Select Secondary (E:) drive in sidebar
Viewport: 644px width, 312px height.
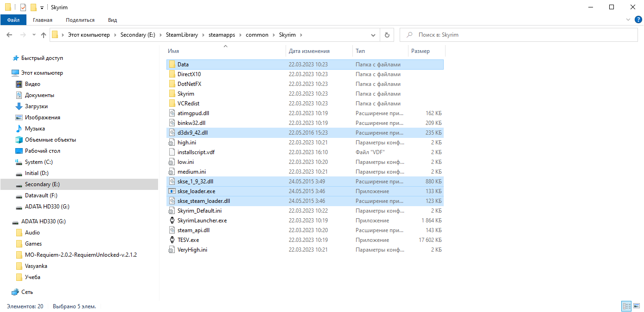click(79, 184)
